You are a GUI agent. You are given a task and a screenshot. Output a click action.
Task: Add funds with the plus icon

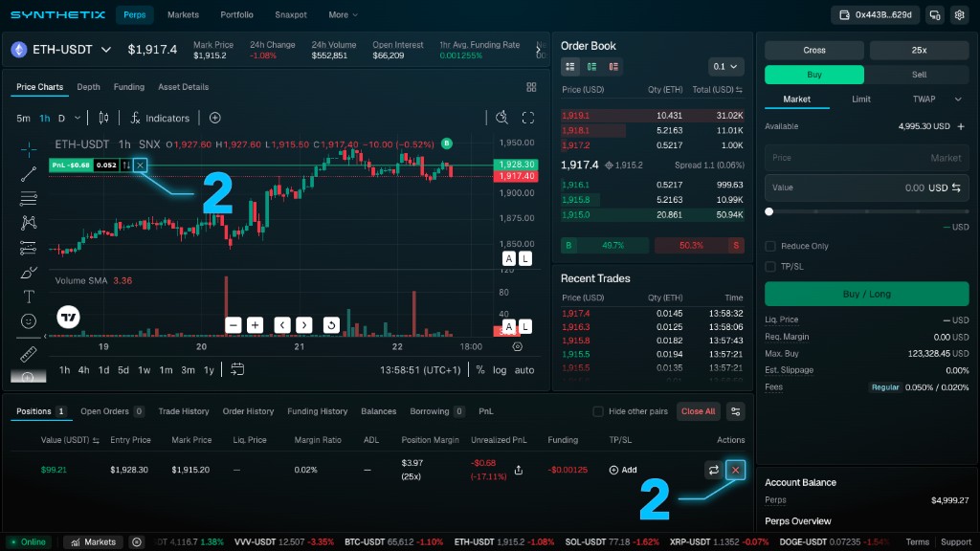click(961, 126)
